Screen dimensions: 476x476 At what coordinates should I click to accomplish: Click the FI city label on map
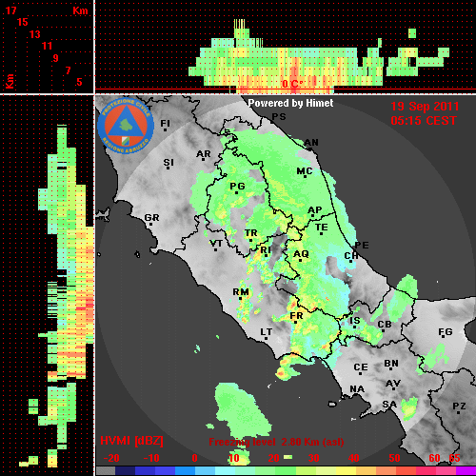[165, 124]
